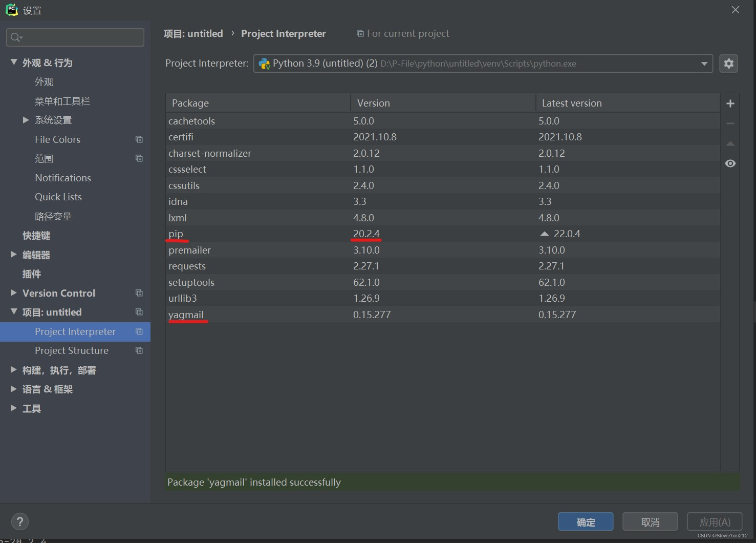Select Project Interpreter in tree
This screenshot has width=756, height=543.
(75, 331)
